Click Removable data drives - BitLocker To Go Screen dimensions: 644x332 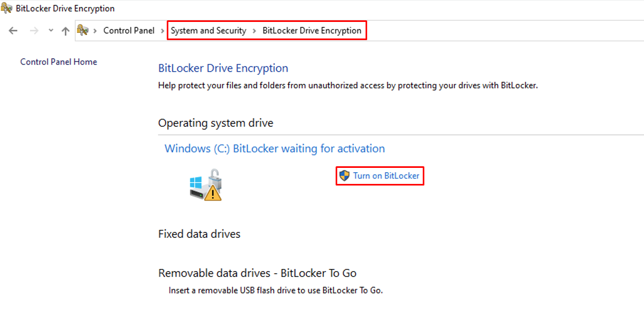pyautogui.click(x=258, y=273)
